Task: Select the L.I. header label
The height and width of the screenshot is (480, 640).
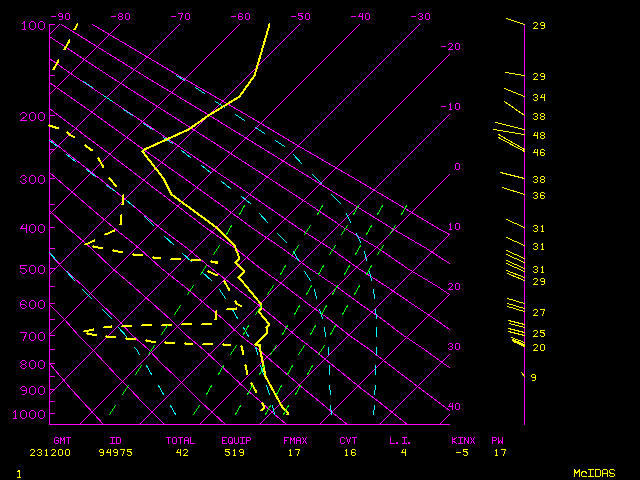Action: click(x=401, y=440)
